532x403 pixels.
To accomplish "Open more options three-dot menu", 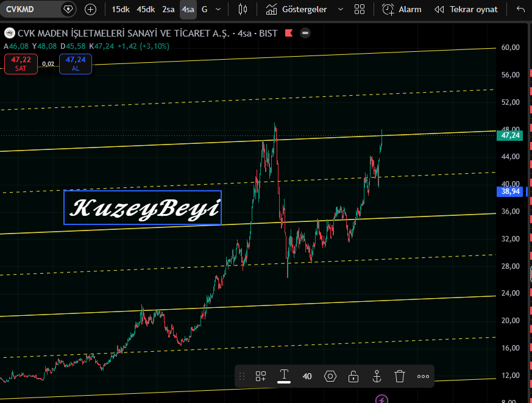I will pyautogui.click(x=423, y=376).
